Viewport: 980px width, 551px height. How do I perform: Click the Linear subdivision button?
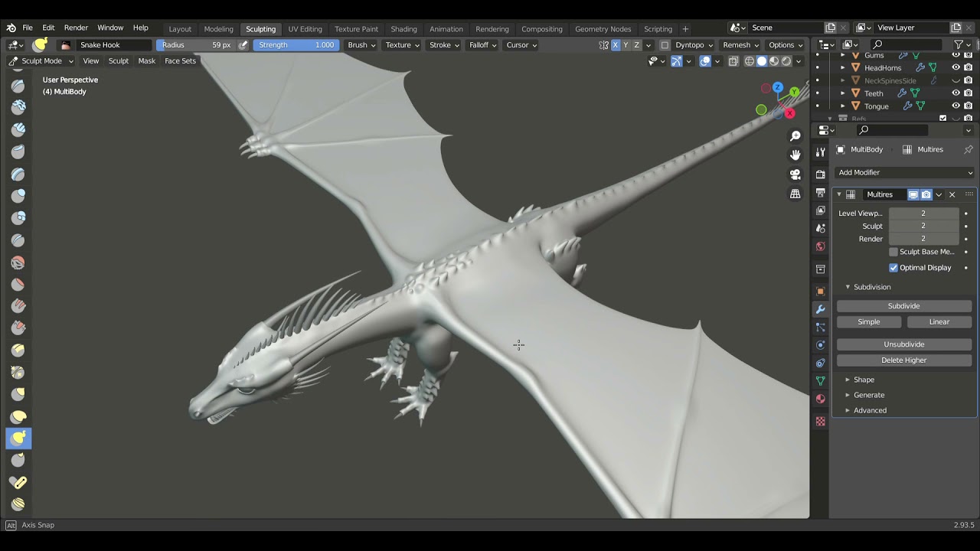click(x=939, y=322)
